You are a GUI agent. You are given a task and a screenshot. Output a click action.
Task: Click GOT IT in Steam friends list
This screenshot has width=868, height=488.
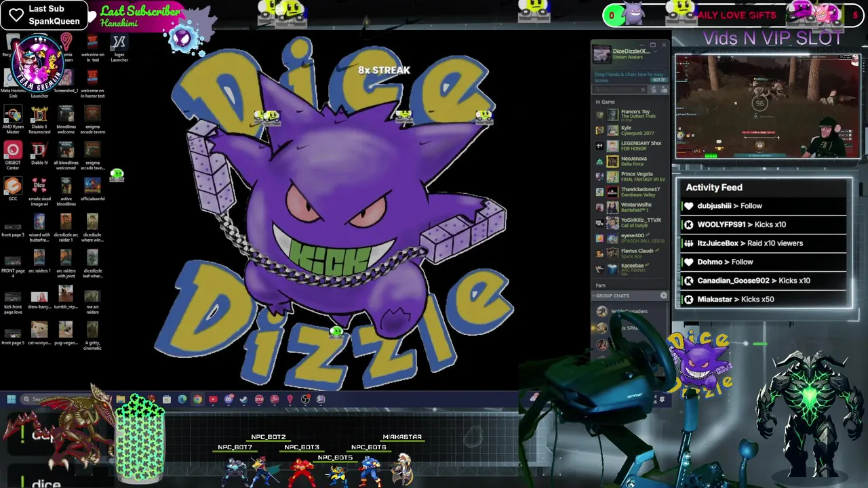point(658,79)
